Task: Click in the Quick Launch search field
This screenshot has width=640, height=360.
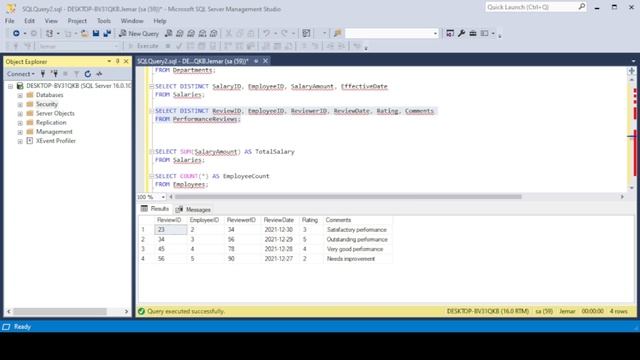Action: (531, 7)
